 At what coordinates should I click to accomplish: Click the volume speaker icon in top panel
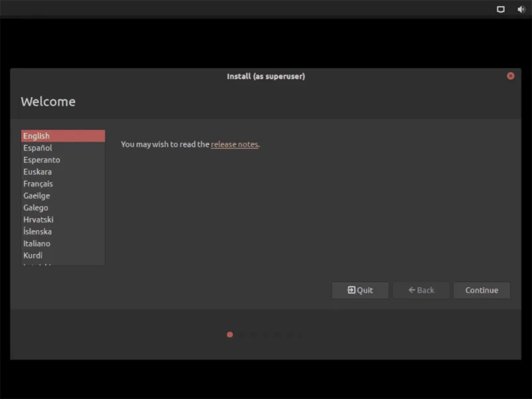click(x=521, y=9)
